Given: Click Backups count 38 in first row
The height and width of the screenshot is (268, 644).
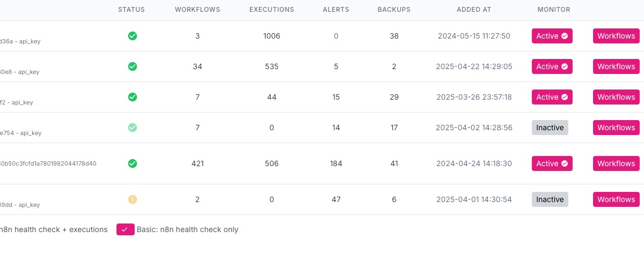Looking at the screenshot, I should [394, 36].
